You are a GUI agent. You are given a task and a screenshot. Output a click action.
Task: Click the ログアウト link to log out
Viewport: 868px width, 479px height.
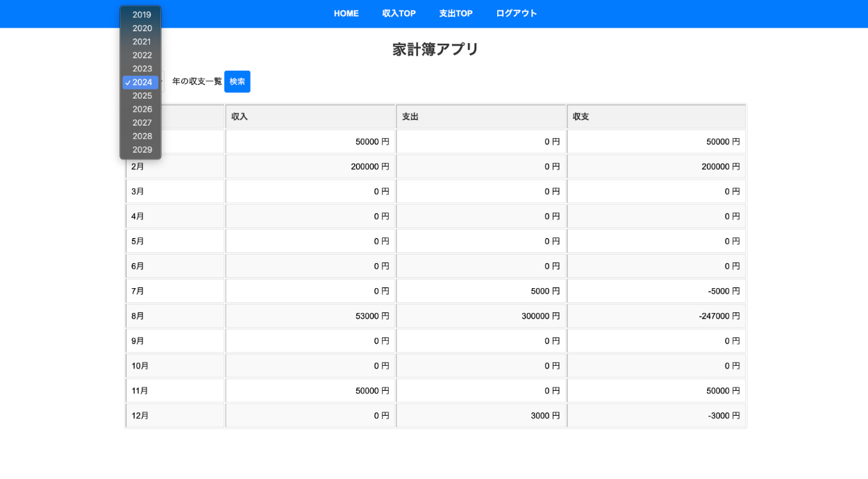pyautogui.click(x=516, y=14)
